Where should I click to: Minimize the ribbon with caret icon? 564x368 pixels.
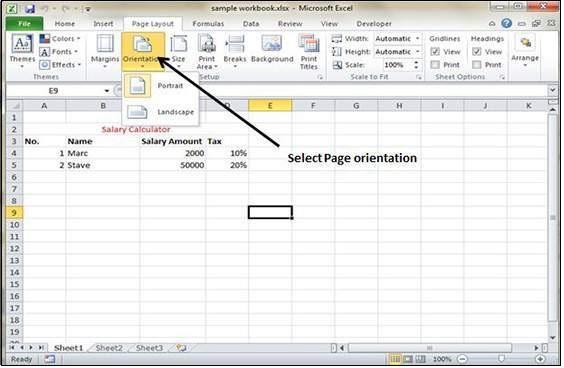point(492,24)
